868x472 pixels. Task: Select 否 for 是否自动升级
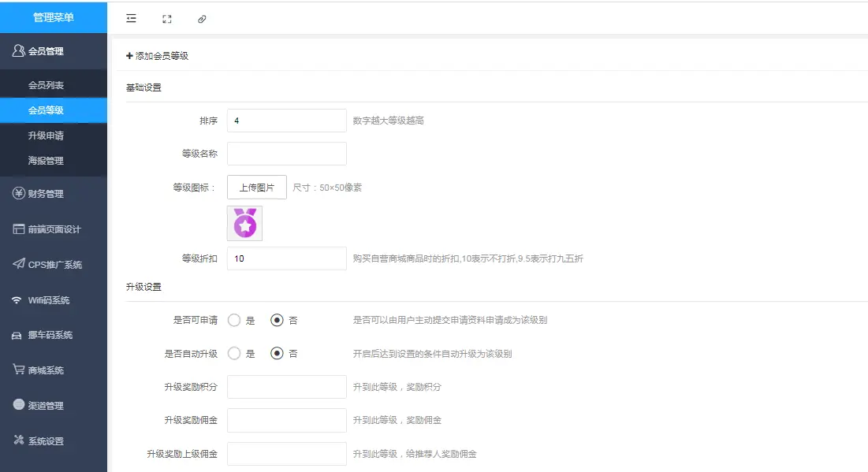click(277, 354)
